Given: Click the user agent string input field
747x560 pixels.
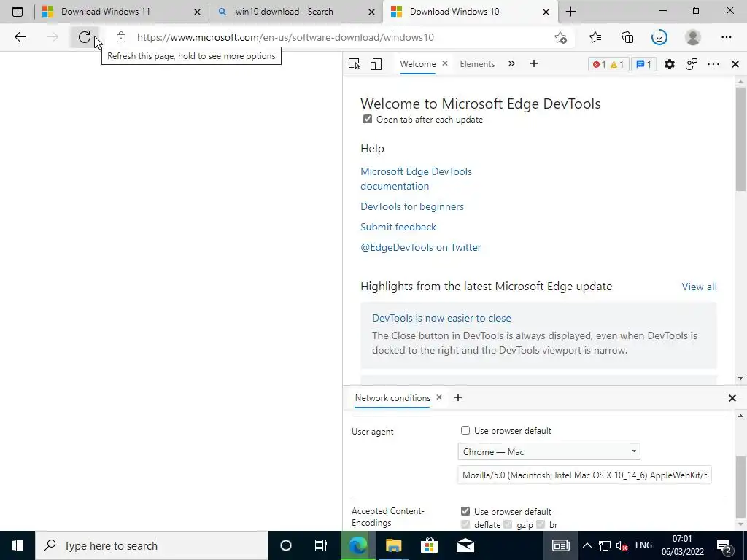Looking at the screenshot, I should (584, 475).
